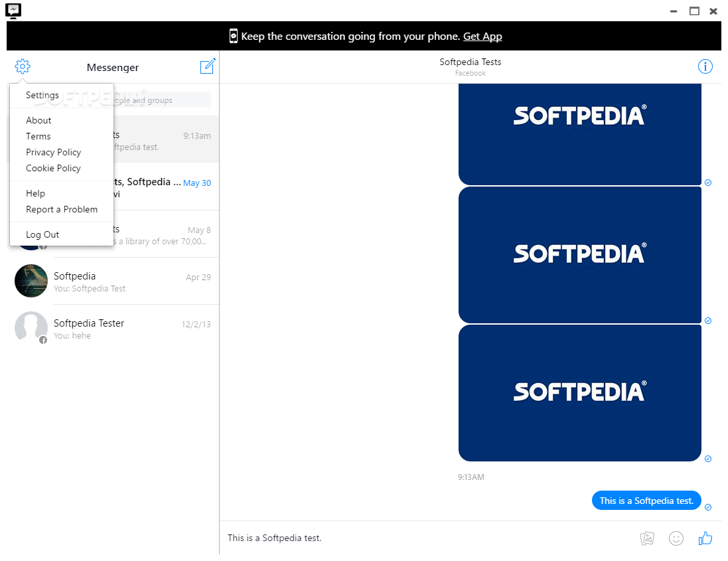
Task: Click the delivered checkmark beside the top Softpedia image
Action: (x=707, y=183)
